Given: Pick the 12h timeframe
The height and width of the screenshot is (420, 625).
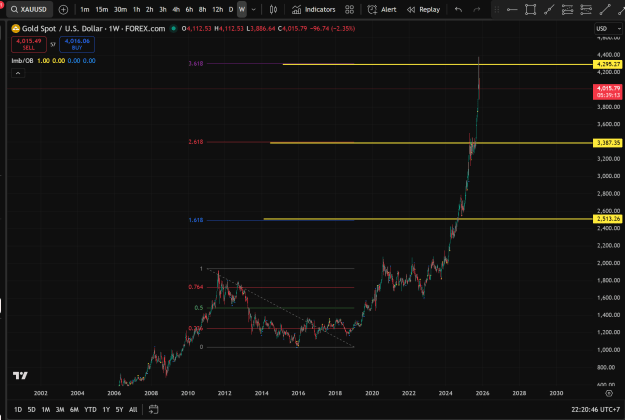Looking at the screenshot, I should click(x=218, y=10).
